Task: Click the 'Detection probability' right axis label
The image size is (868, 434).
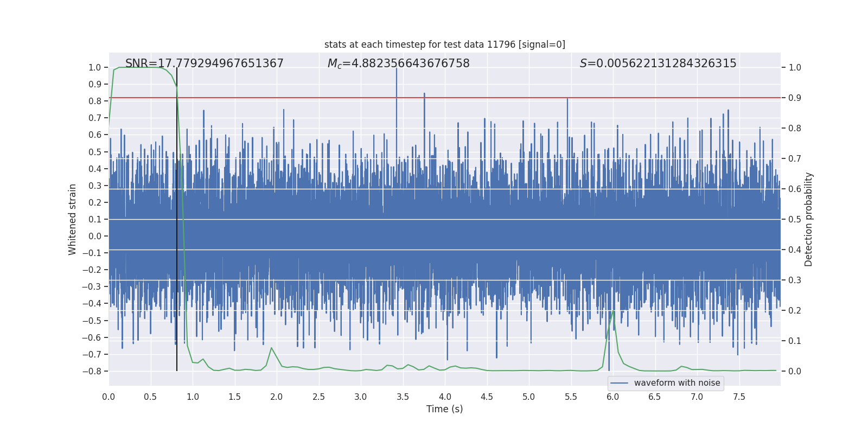Action: pos(809,219)
